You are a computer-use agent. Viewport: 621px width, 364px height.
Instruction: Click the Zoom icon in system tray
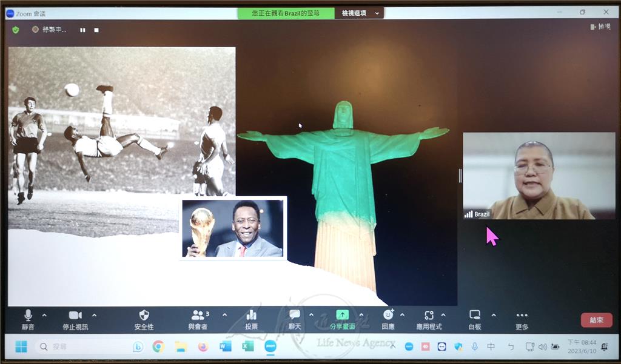pos(409,347)
